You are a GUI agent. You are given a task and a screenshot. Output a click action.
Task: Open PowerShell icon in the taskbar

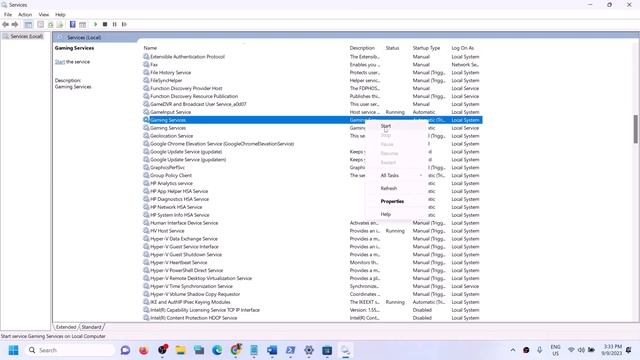291,350
